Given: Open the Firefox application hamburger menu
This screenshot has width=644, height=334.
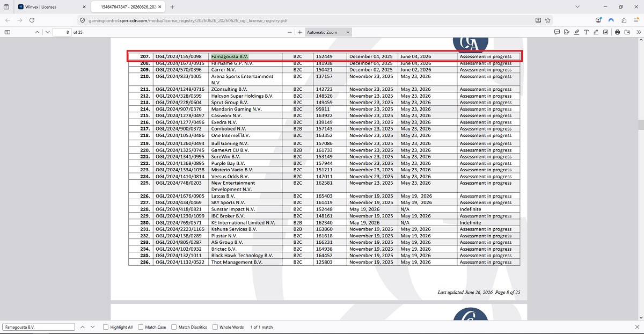Looking at the screenshot, I should 636,20.
